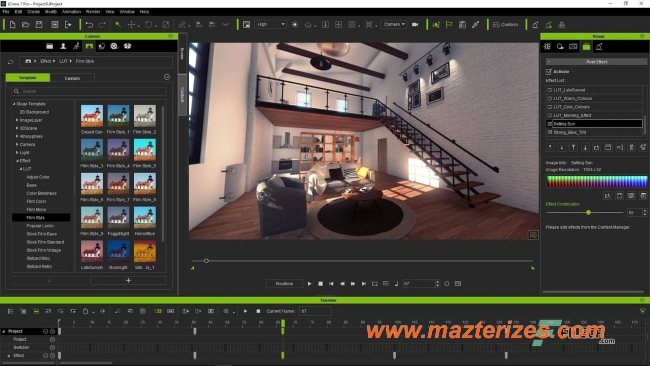Click the back arrow icon beside the breadcrumb
The height and width of the screenshot is (366, 650).
pos(10,62)
